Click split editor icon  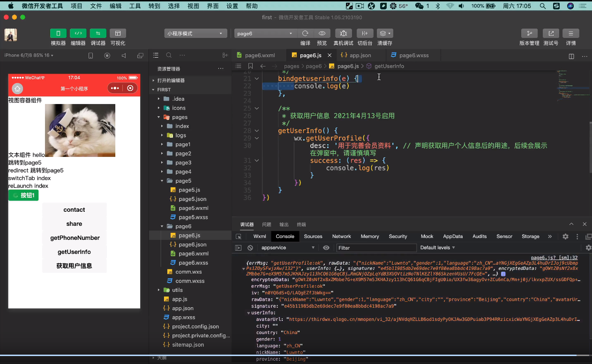click(571, 56)
